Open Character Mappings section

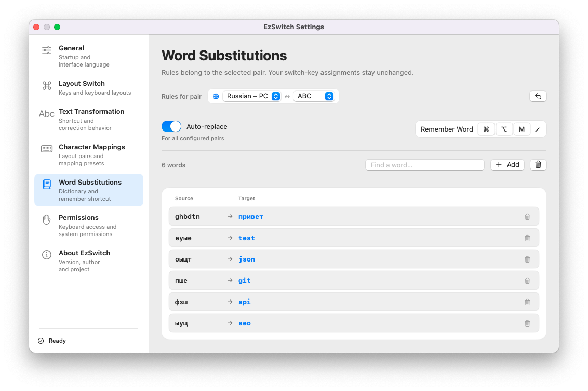click(88, 154)
